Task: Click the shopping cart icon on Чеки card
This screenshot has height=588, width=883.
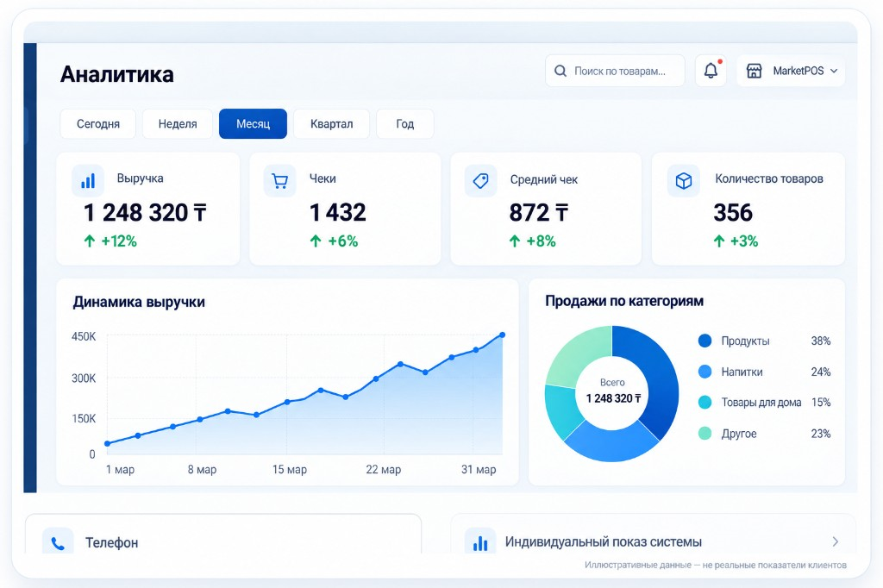Action: (x=280, y=181)
